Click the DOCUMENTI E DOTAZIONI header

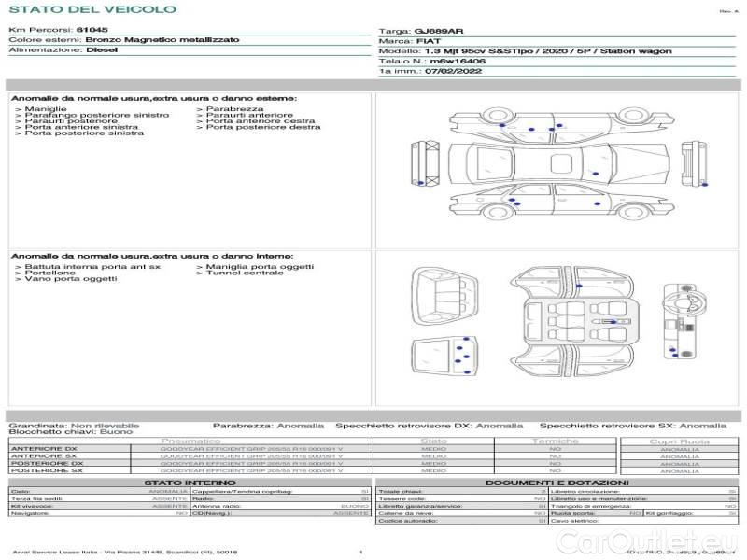point(556,483)
